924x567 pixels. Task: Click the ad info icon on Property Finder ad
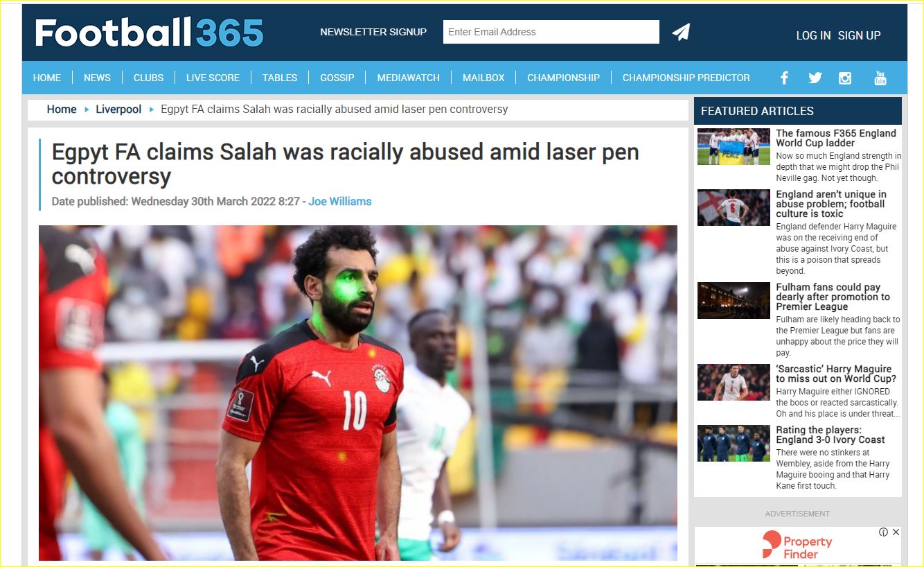coord(883,532)
